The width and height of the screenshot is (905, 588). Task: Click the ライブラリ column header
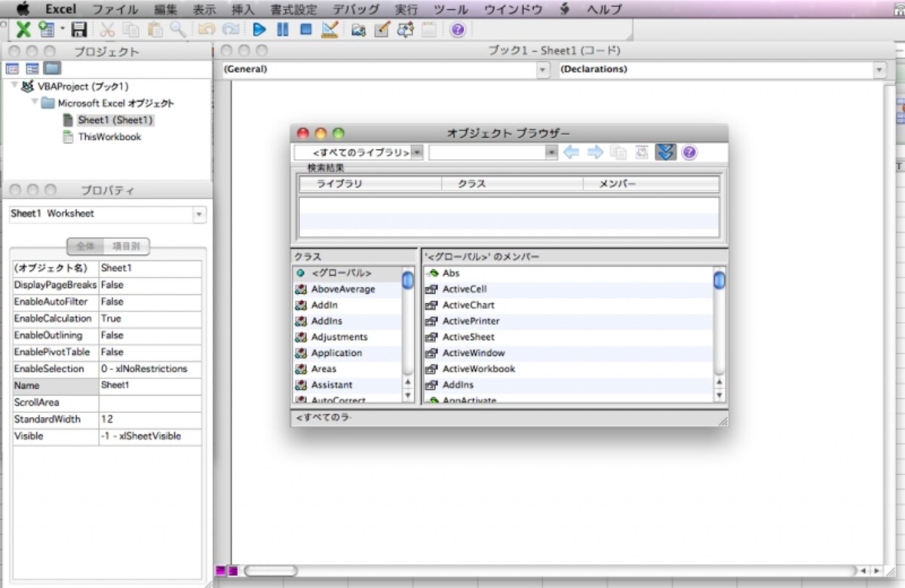pos(370,184)
